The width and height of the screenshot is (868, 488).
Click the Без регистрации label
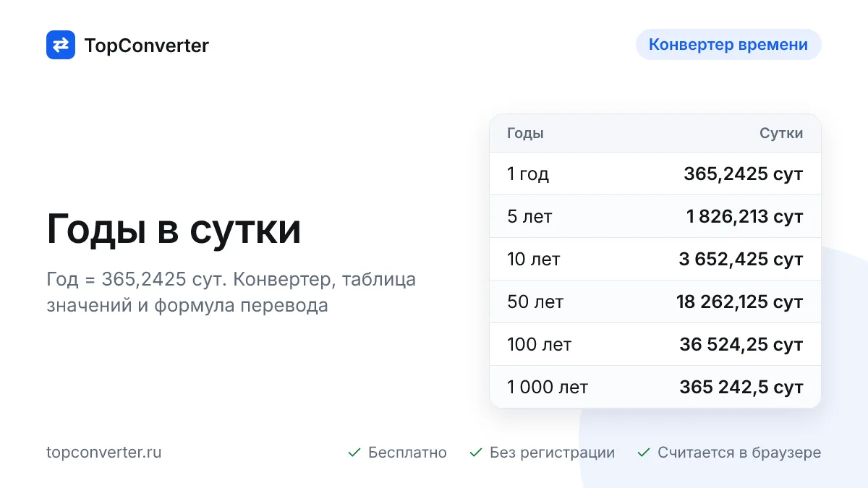click(x=552, y=453)
